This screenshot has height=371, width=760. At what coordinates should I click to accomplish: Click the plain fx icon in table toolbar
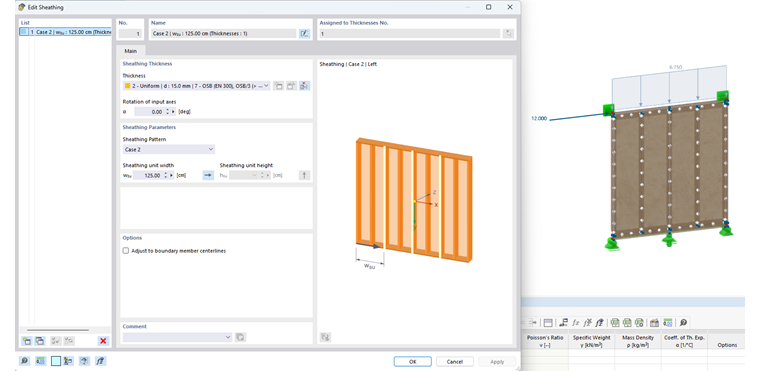[x=576, y=323]
